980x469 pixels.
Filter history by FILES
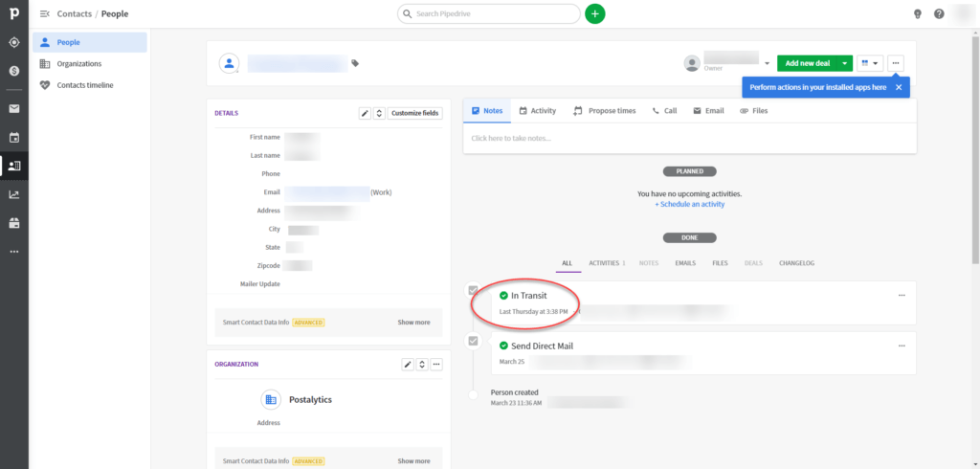tap(720, 263)
